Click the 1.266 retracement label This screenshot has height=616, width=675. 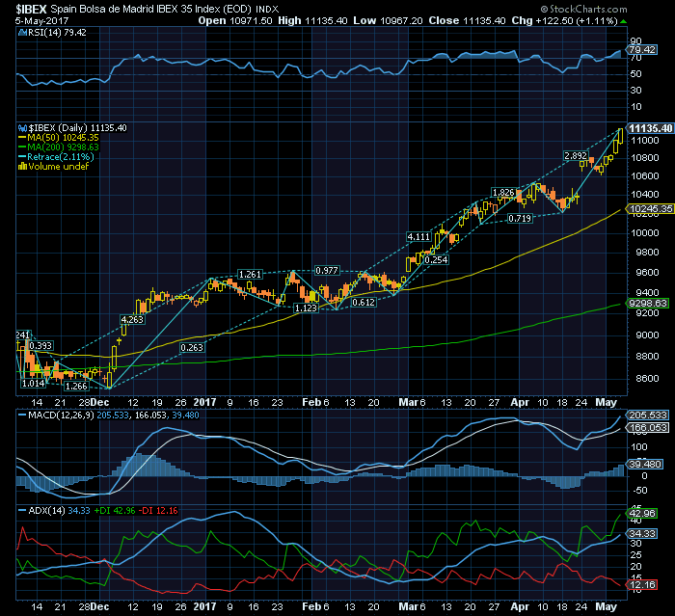coord(76,387)
